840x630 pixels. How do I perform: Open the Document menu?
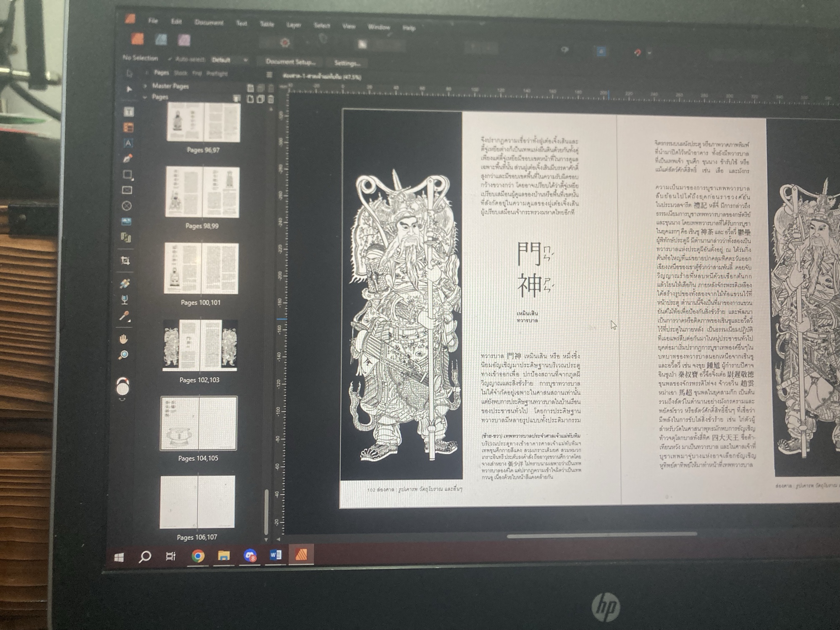coord(209,22)
